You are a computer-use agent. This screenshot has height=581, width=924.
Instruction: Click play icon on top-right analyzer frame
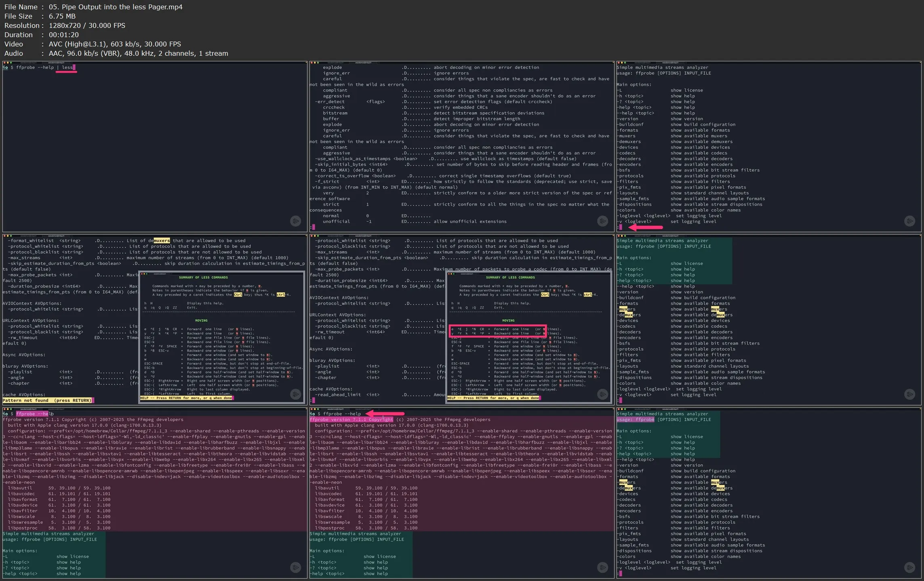click(x=909, y=221)
